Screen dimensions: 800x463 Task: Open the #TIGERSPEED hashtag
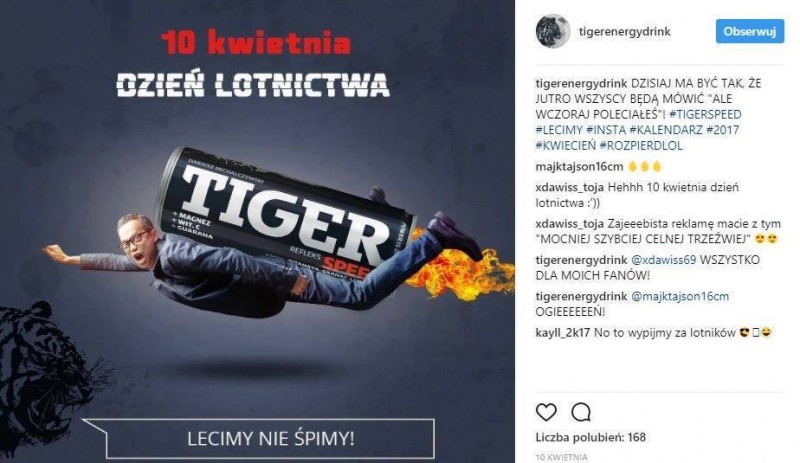click(x=705, y=114)
